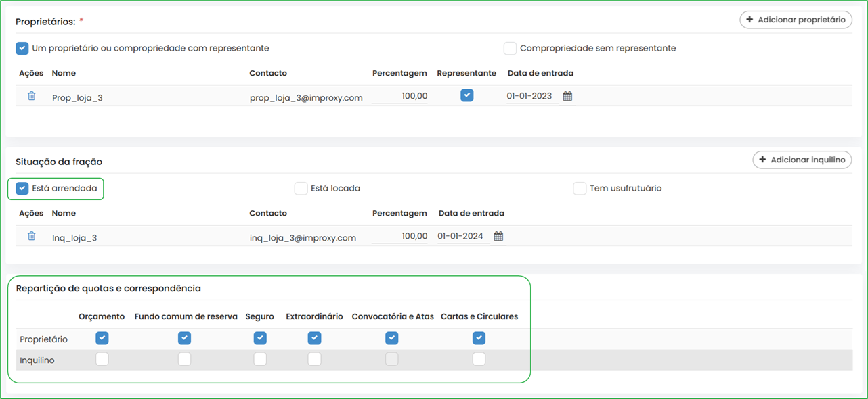Check Inquilino Orçamento checkbox
Screen dimensions: 868x399
(102, 359)
